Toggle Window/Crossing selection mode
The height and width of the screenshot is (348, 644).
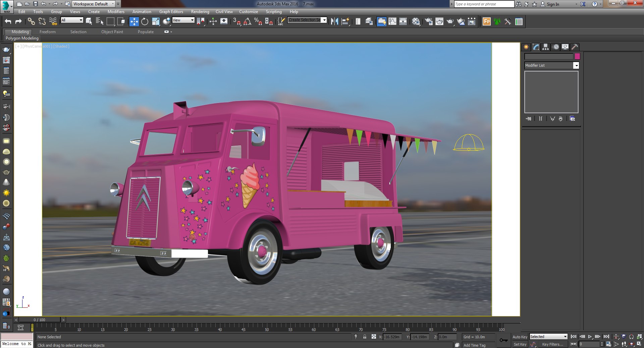point(121,21)
